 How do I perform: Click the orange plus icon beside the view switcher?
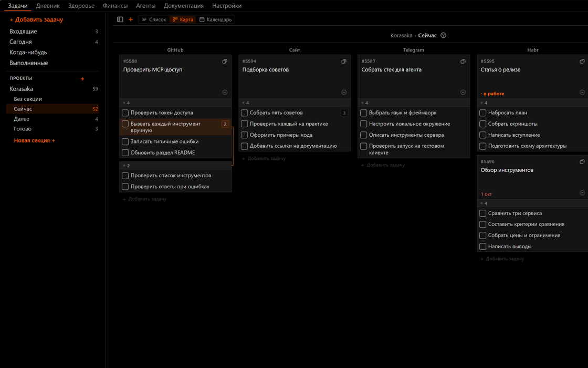click(x=131, y=19)
